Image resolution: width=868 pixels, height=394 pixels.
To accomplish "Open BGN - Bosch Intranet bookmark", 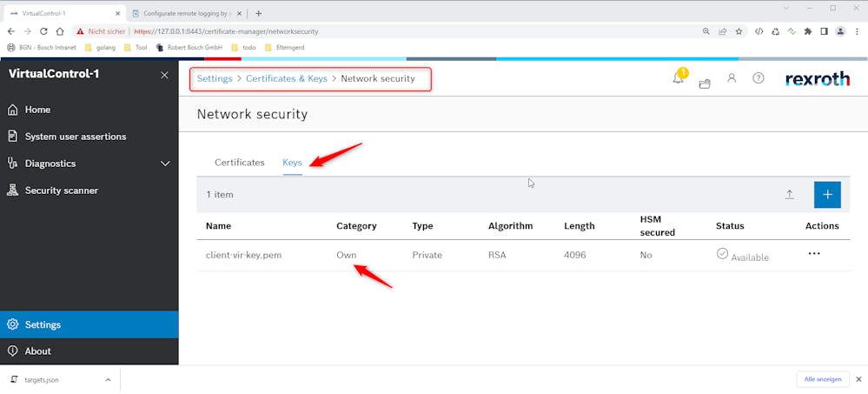I will tap(42, 48).
